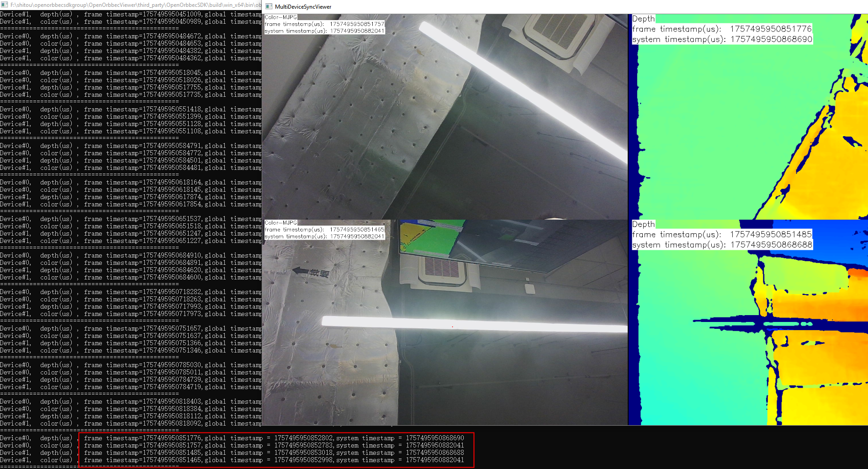Click the MultiDeviceSyncViewer title bar text
The width and height of the screenshot is (868, 469).
[303, 6]
